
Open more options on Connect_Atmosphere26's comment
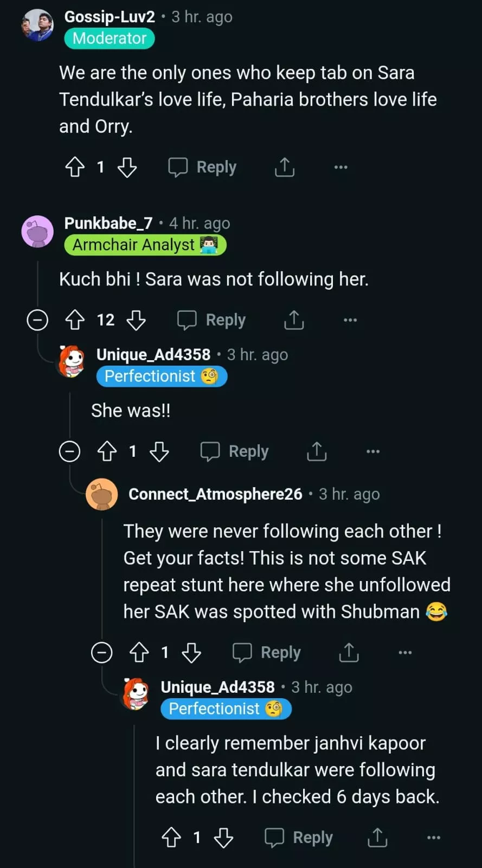tap(405, 653)
